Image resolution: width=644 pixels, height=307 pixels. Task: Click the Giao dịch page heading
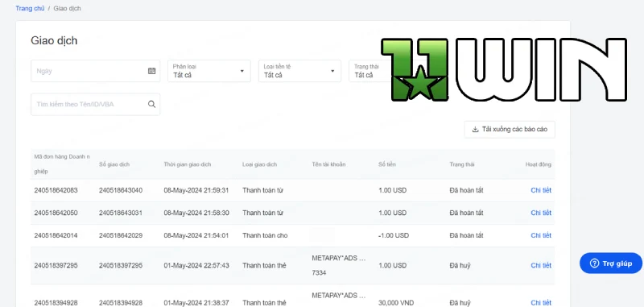54,40
